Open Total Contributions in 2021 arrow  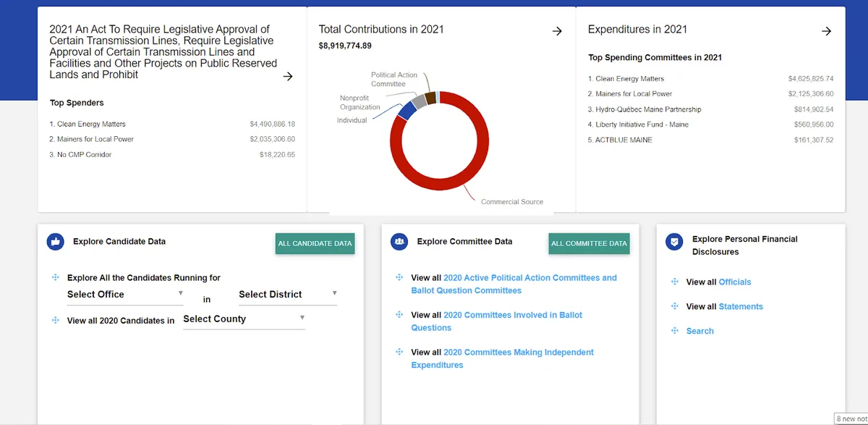557,31
